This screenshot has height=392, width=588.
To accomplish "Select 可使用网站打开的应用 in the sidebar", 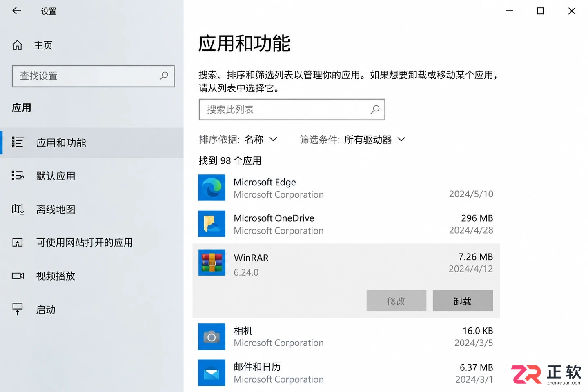I will click(x=92, y=243).
